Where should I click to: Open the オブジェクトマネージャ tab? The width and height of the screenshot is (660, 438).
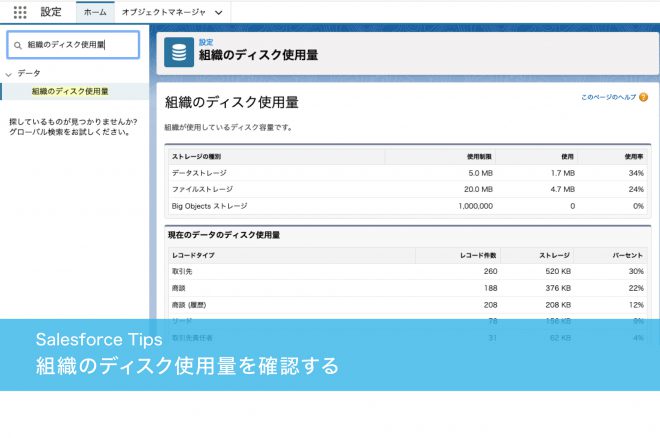163,12
